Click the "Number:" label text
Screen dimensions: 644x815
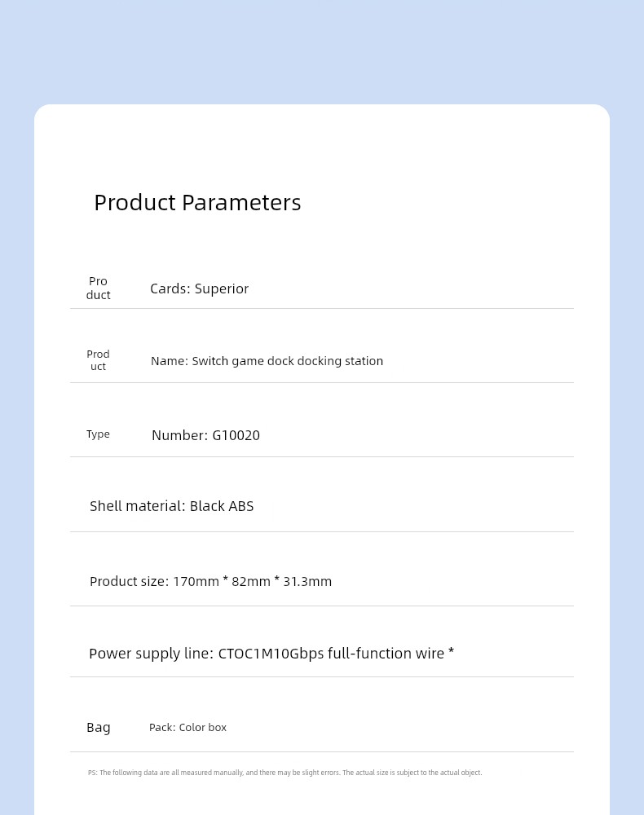[x=179, y=435]
